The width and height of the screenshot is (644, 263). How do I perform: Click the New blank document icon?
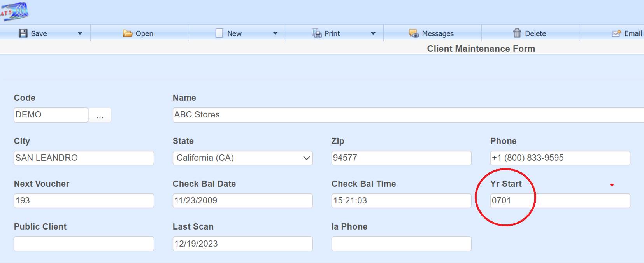click(x=219, y=33)
